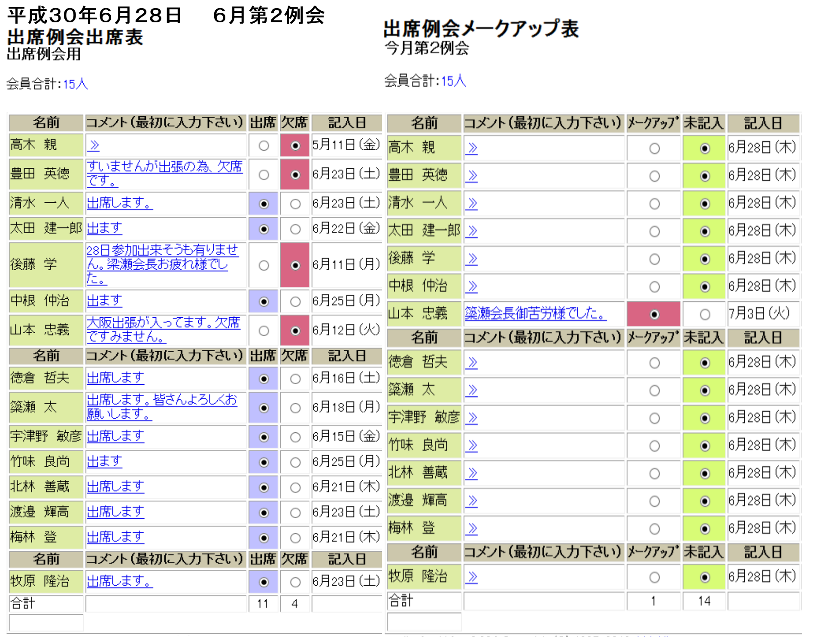Screen dimensions: 837x644
Task: Select 出席 radio for 高木 親
Action: click(264, 146)
